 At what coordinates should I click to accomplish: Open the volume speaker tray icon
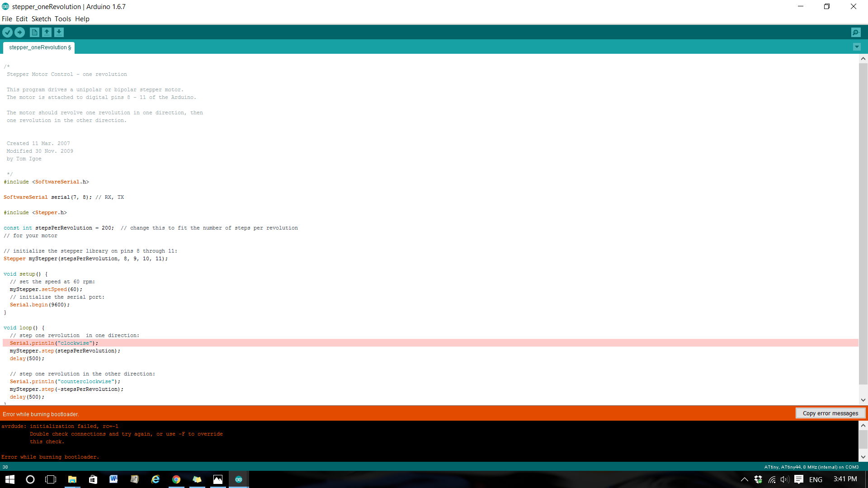pos(784,479)
